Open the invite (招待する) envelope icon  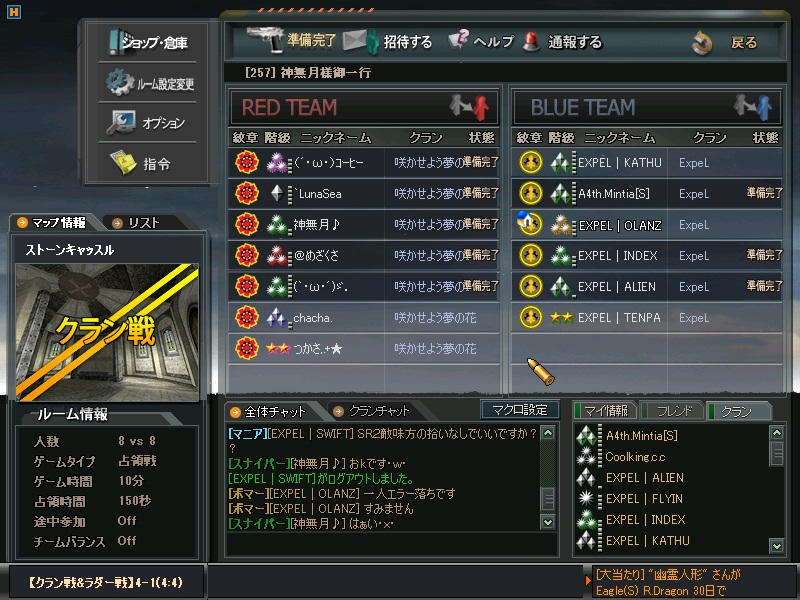360,41
